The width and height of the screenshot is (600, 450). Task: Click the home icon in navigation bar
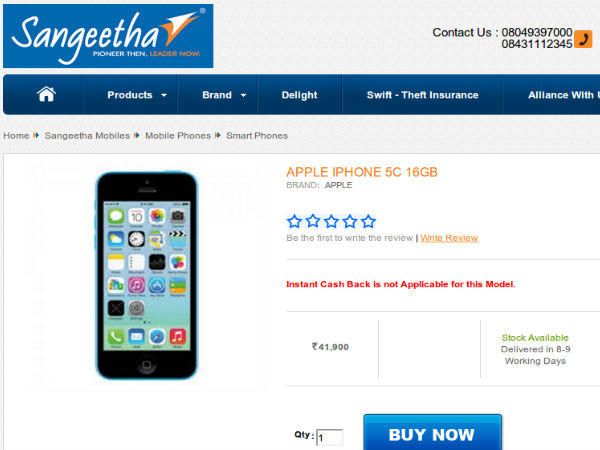pyautogui.click(x=46, y=94)
